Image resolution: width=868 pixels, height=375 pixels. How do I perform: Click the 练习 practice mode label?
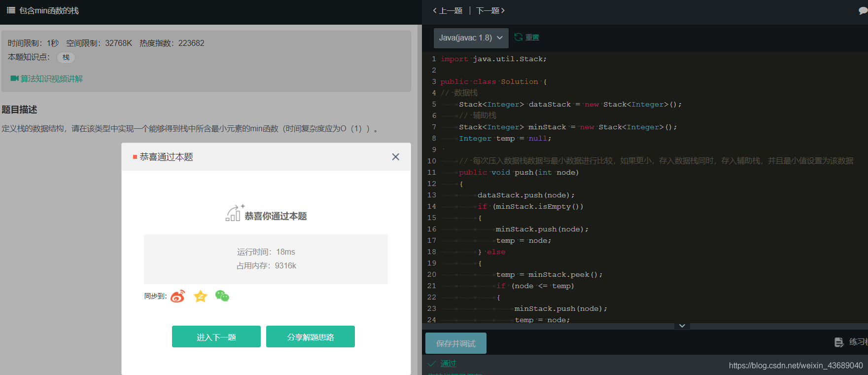click(x=859, y=342)
